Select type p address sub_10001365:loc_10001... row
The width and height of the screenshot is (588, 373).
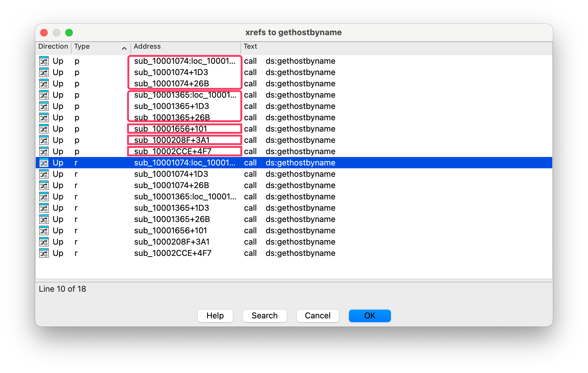tap(294, 95)
